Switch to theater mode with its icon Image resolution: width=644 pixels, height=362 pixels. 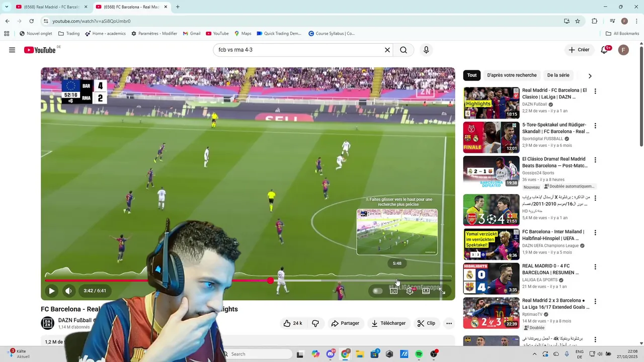[x=426, y=291]
